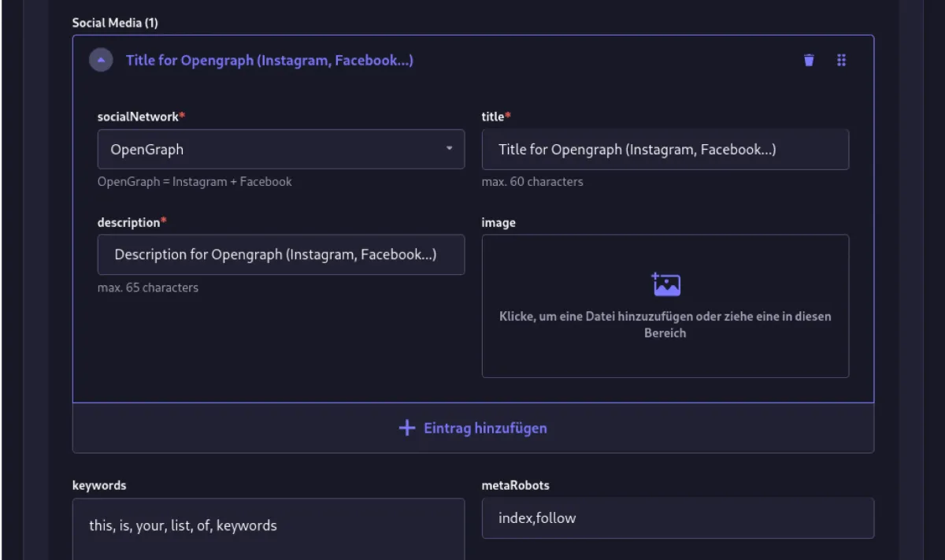Image resolution: width=945 pixels, height=560 pixels.
Task: Click into the keywords text area
Action: click(x=268, y=528)
